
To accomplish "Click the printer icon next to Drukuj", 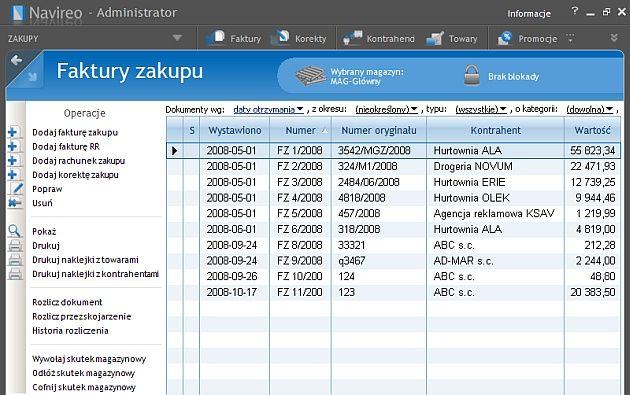I will (x=15, y=246).
